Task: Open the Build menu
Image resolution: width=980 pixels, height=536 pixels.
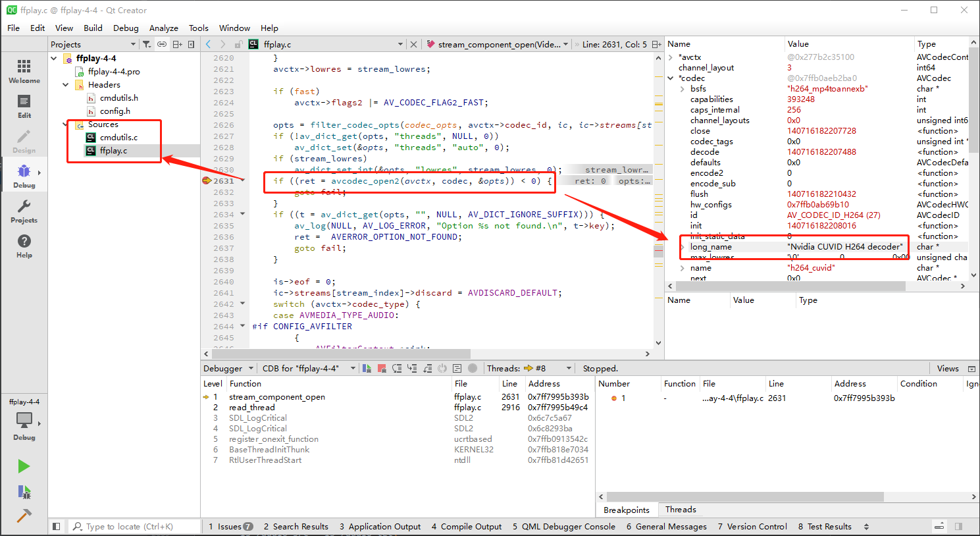Action: tap(93, 28)
